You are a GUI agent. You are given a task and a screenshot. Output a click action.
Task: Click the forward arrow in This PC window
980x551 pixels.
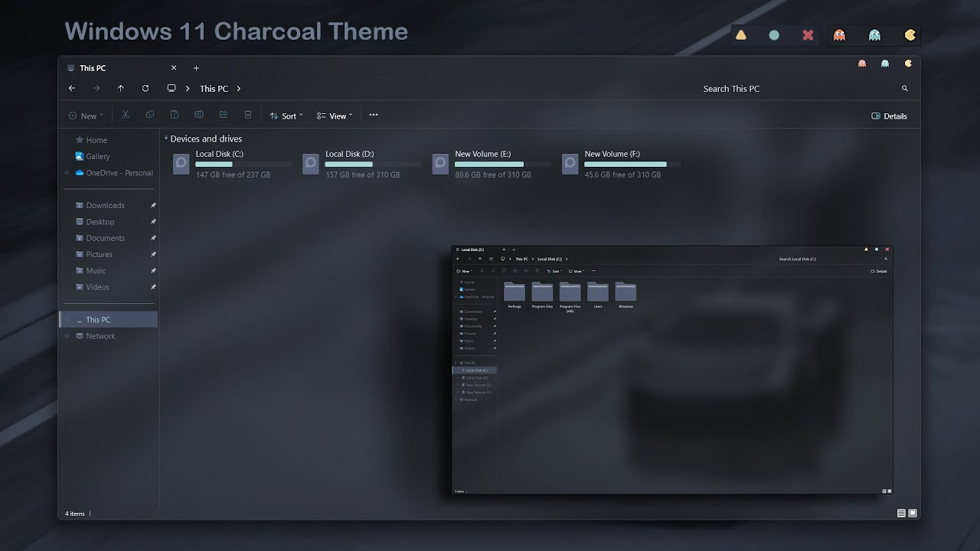pos(96,88)
